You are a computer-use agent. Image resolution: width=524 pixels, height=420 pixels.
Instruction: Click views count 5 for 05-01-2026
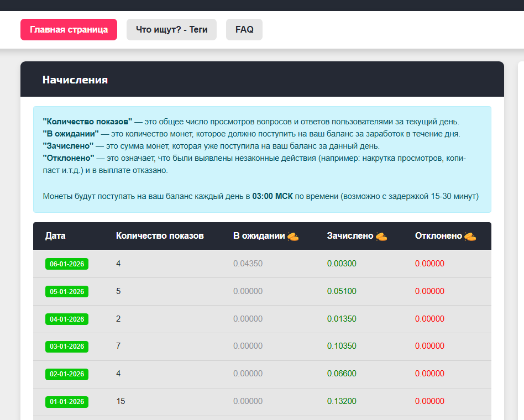pos(118,291)
